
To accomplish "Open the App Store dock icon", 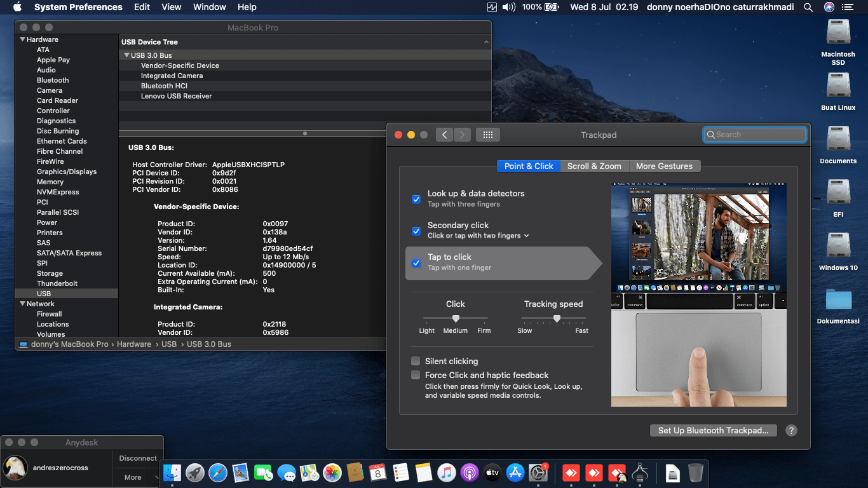I will coord(515,473).
